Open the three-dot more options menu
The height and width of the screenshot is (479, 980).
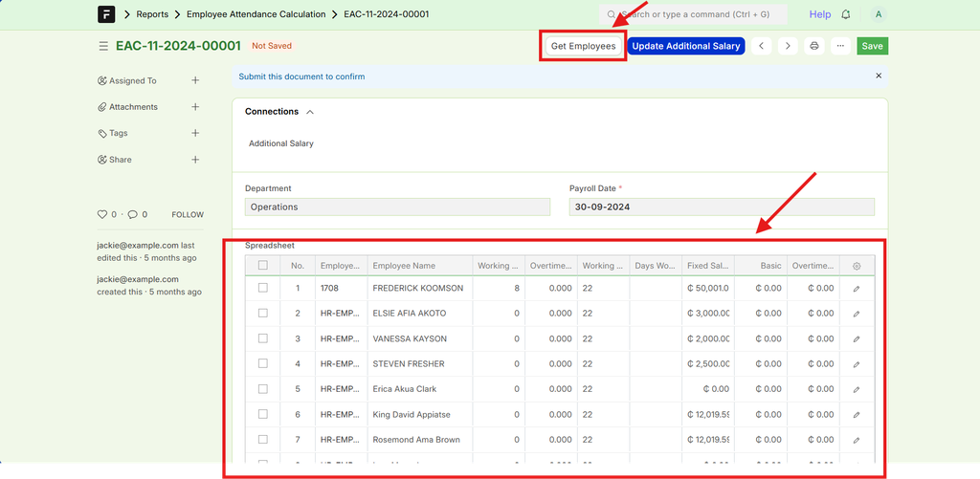click(840, 46)
